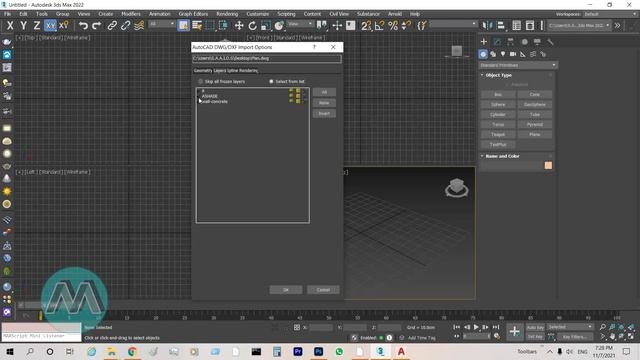
Task: Toggle the XY axis constraint button
Action: click(50, 26)
